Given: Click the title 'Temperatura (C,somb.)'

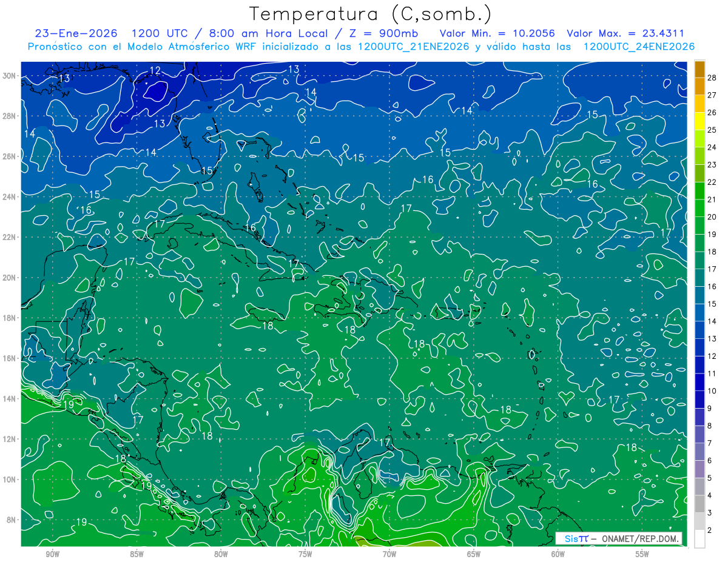Looking at the screenshot, I should [371, 14].
